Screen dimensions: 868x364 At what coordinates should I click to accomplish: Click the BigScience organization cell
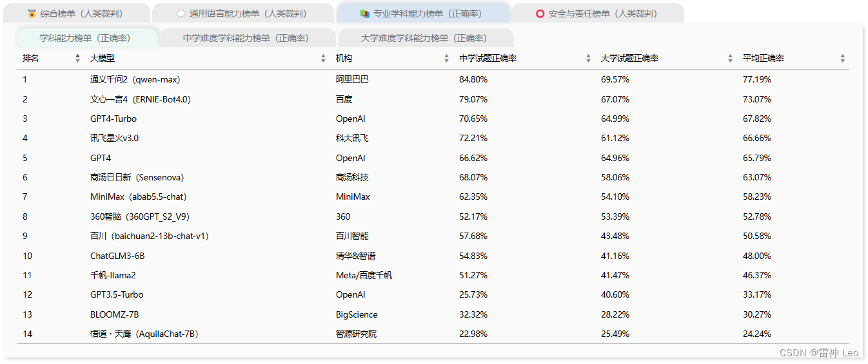[357, 314]
